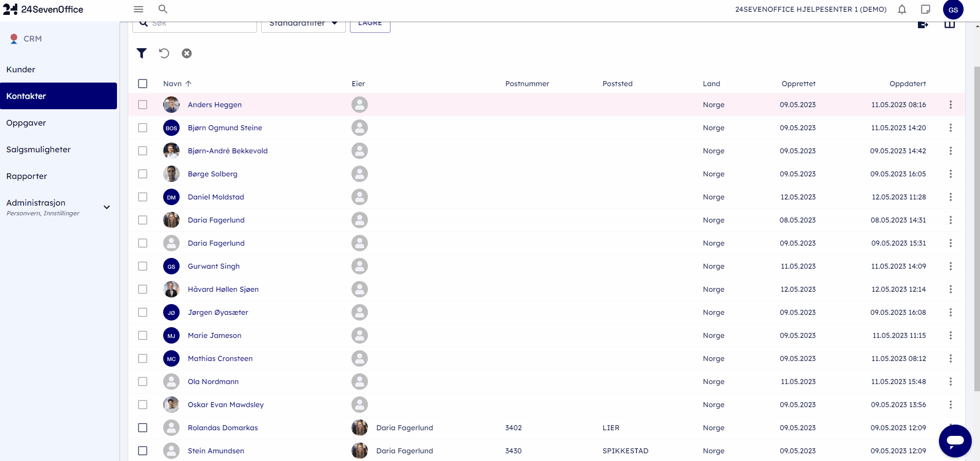This screenshot has height=461, width=980.
Task: Toggle the hamburger menu icon
Action: (x=139, y=9)
